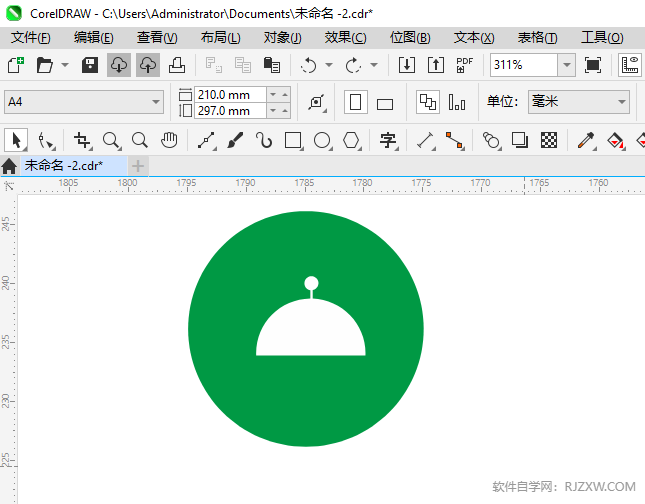
Task: Toggle full-screen preview icon
Action: click(x=593, y=65)
